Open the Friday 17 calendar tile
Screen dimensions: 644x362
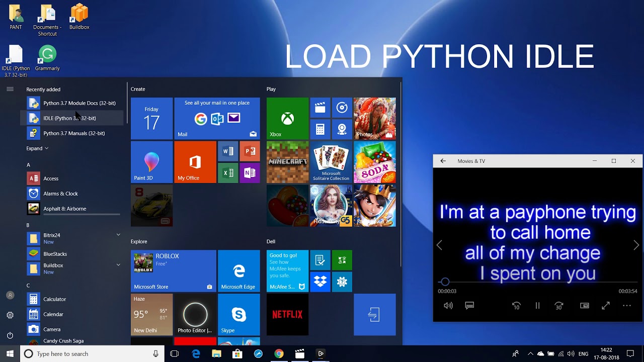coord(151,118)
